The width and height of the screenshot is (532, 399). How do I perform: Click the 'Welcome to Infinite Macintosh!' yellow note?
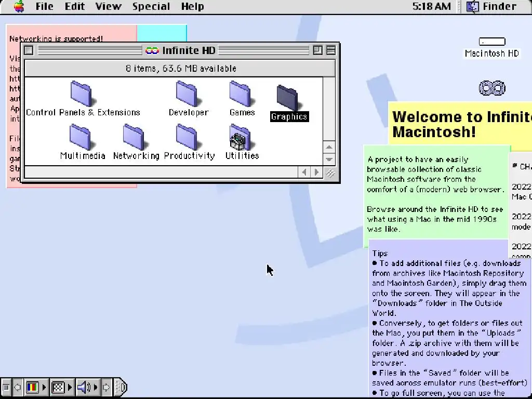pyautogui.click(x=460, y=124)
